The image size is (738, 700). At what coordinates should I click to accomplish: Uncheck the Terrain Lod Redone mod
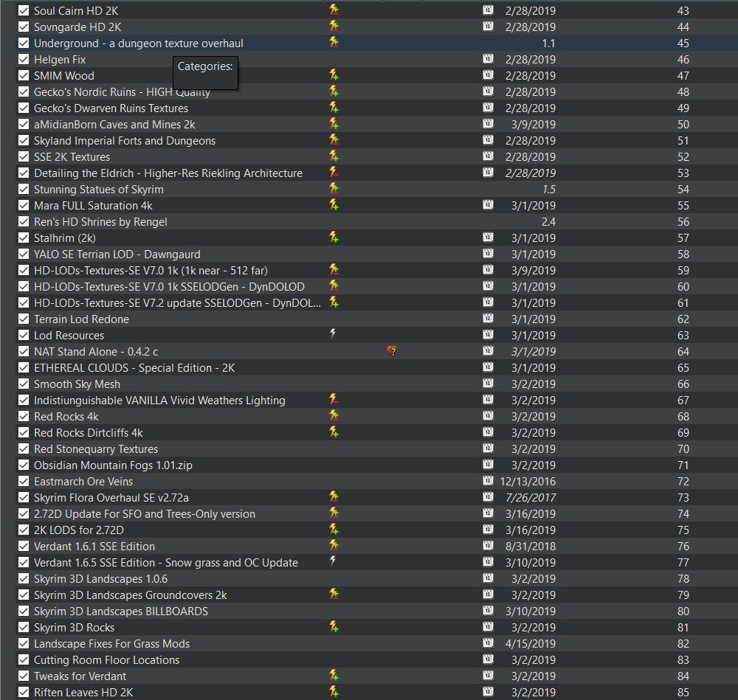click(x=24, y=319)
